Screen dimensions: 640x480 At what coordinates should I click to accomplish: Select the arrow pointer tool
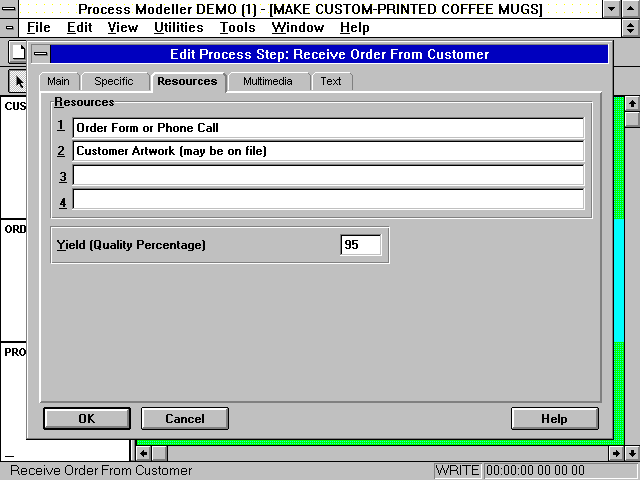pos(17,81)
